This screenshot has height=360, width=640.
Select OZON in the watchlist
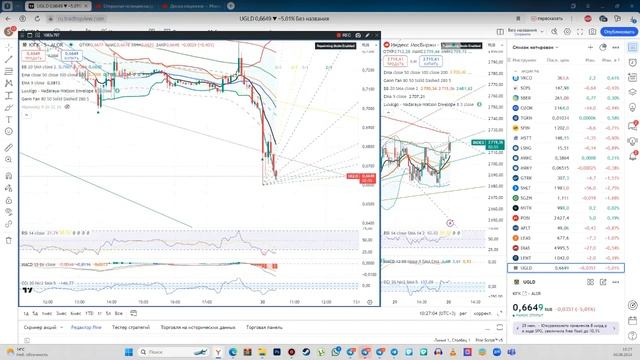566,108
